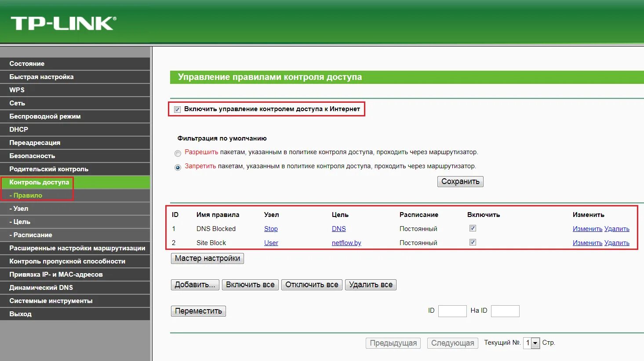Open the User host link

pyautogui.click(x=271, y=243)
